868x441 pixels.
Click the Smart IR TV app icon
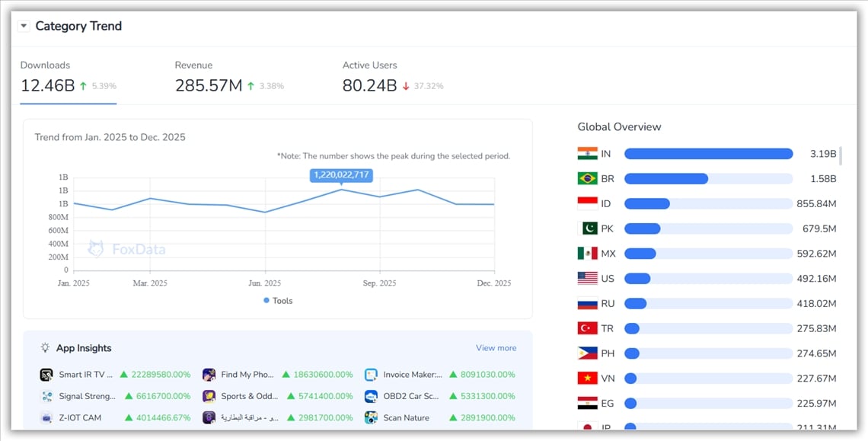[46, 375]
